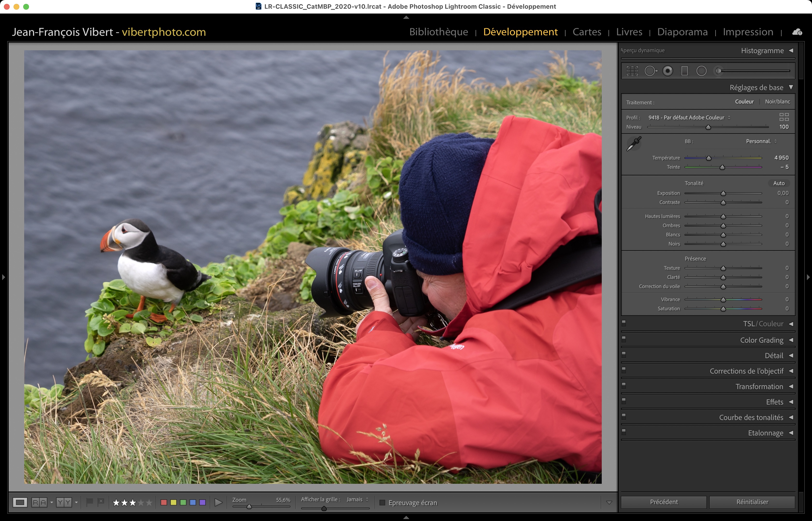
Task: Open the profile browser grid icon
Action: (x=784, y=117)
